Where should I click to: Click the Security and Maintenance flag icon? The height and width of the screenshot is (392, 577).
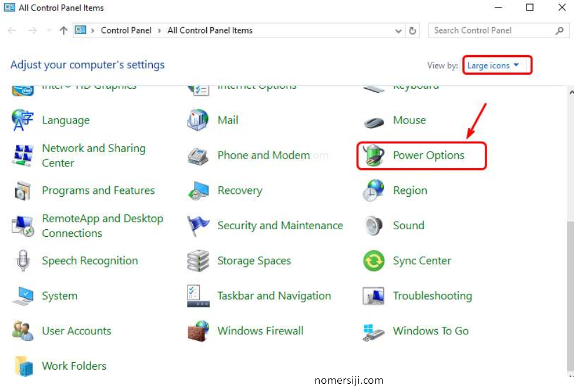tap(198, 226)
